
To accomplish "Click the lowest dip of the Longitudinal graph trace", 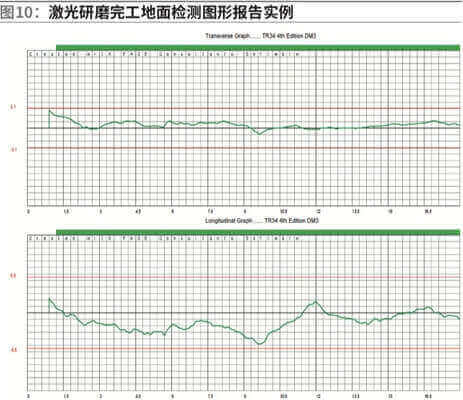I will tap(260, 343).
